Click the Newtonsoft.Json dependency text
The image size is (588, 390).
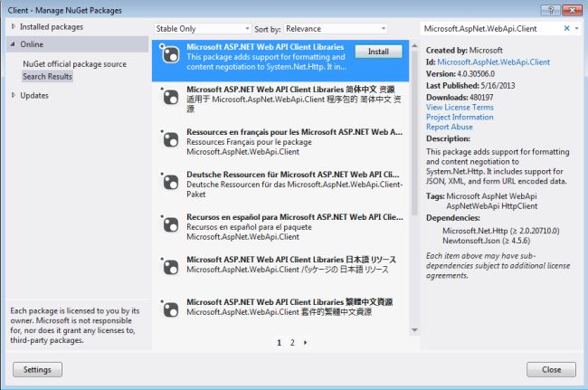coord(487,241)
